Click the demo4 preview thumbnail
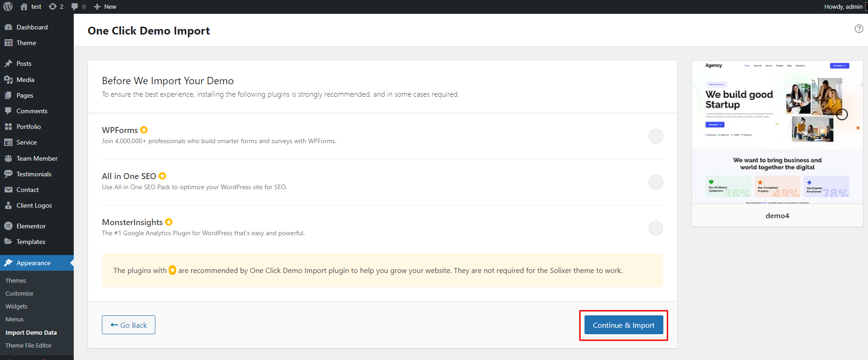Viewport: 868px width, 360px height. (777, 132)
